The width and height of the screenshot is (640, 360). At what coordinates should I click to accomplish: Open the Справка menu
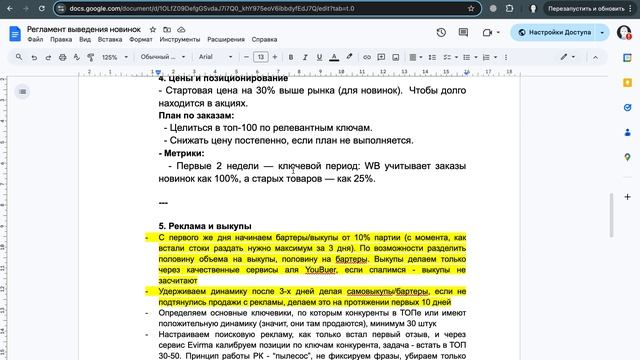click(x=264, y=40)
